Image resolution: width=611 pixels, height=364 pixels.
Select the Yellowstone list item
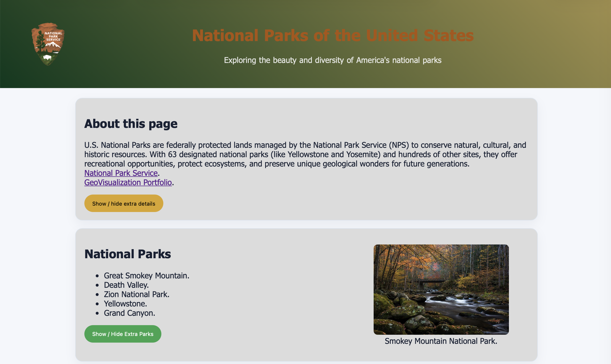pyautogui.click(x=125, y=304)
